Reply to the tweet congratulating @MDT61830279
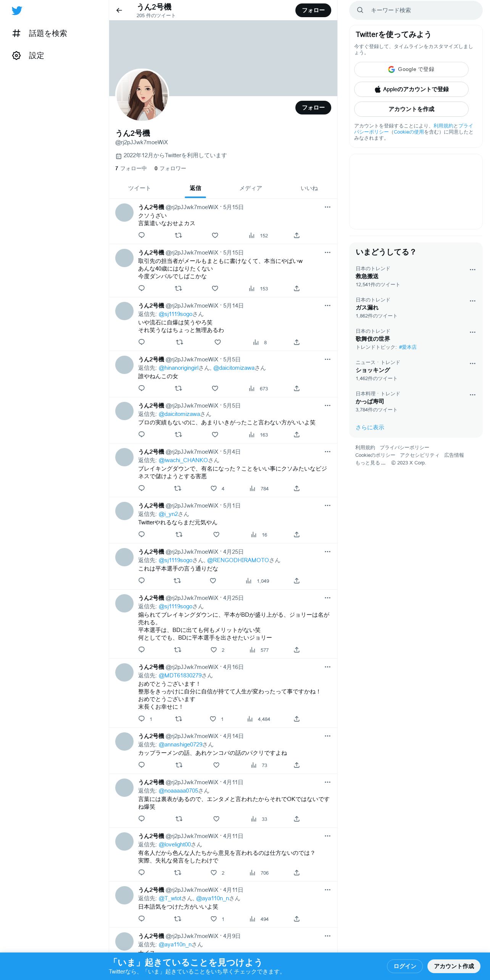490x980 pixels. pyautogui.click(x=142, y=719)
